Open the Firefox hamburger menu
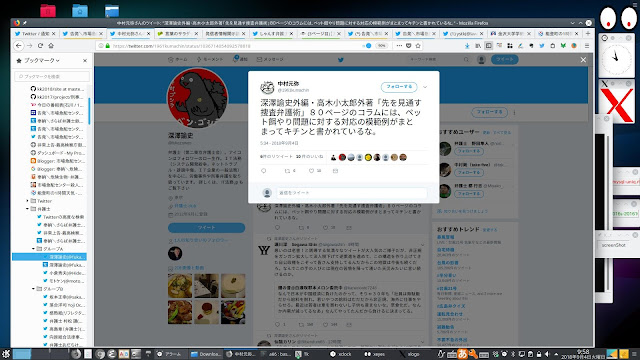 coord(587,46)
